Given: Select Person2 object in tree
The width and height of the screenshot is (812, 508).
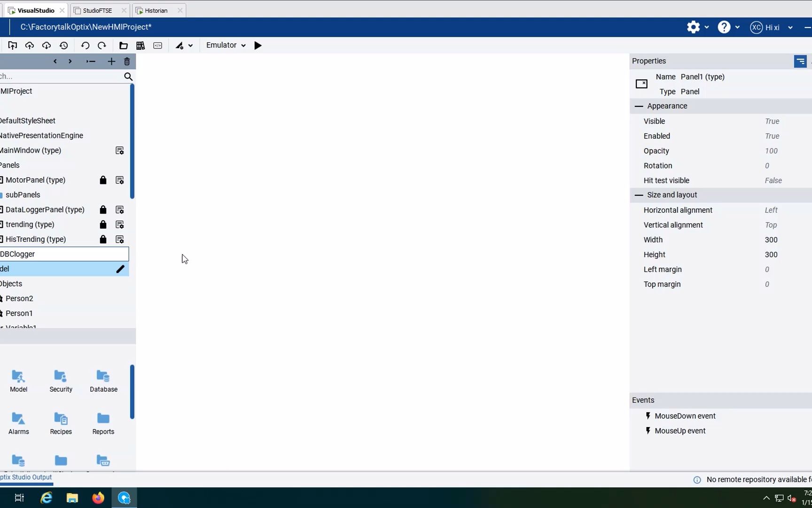Looking at the screenshot, I should (x=19, y=299).
